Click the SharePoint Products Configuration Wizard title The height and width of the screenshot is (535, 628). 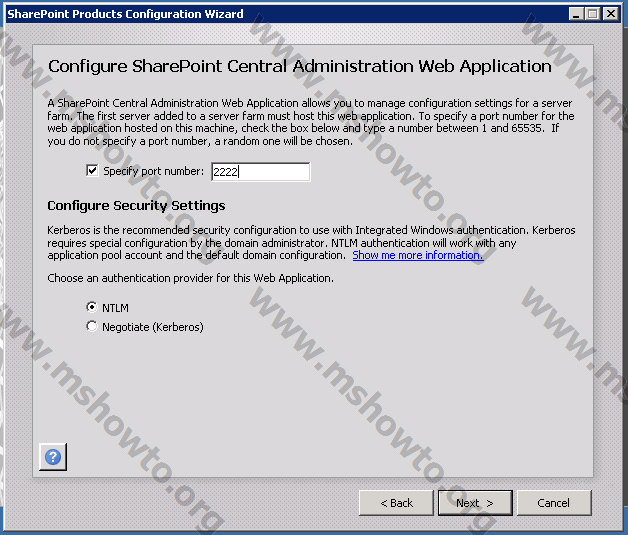click(125, 14)
